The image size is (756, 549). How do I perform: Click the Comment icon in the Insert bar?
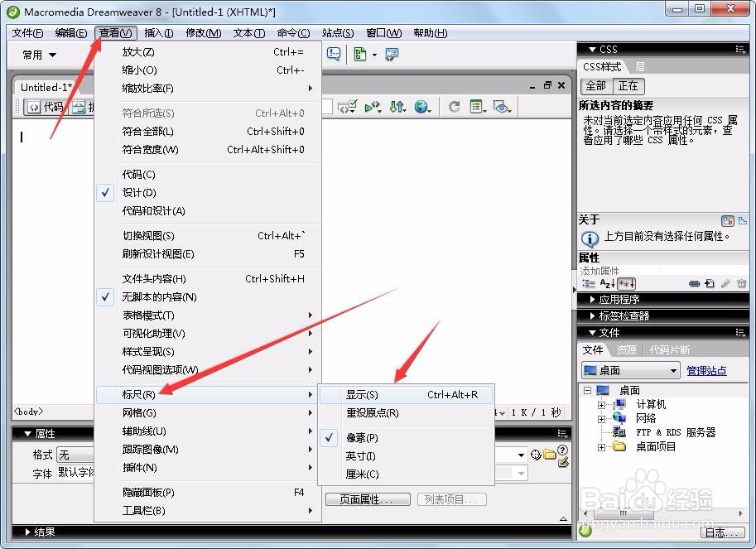pyautogui.click(x=333, y=54)
